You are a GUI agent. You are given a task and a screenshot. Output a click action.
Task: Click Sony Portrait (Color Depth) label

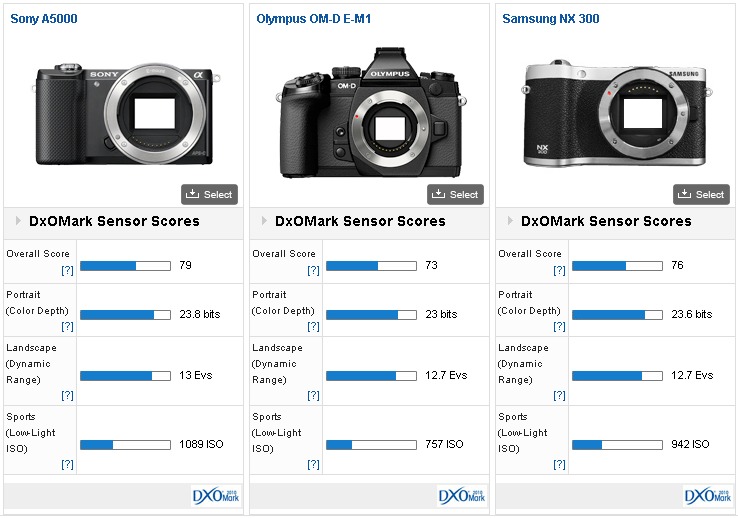(37, 303)
